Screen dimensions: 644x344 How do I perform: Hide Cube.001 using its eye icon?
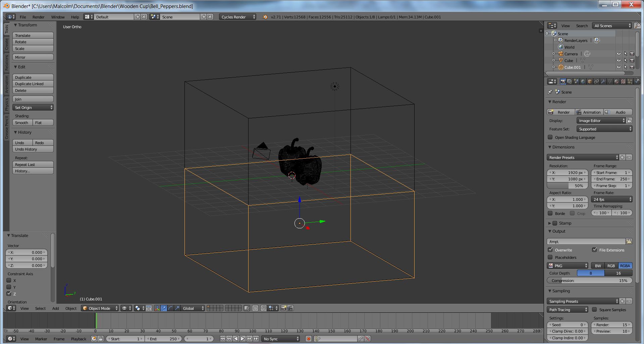619,67
